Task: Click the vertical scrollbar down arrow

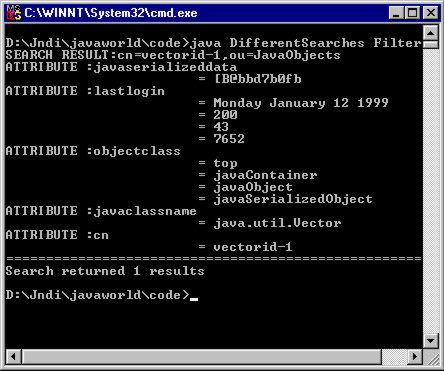Action: pyautogui.click(x=431, y=341)
